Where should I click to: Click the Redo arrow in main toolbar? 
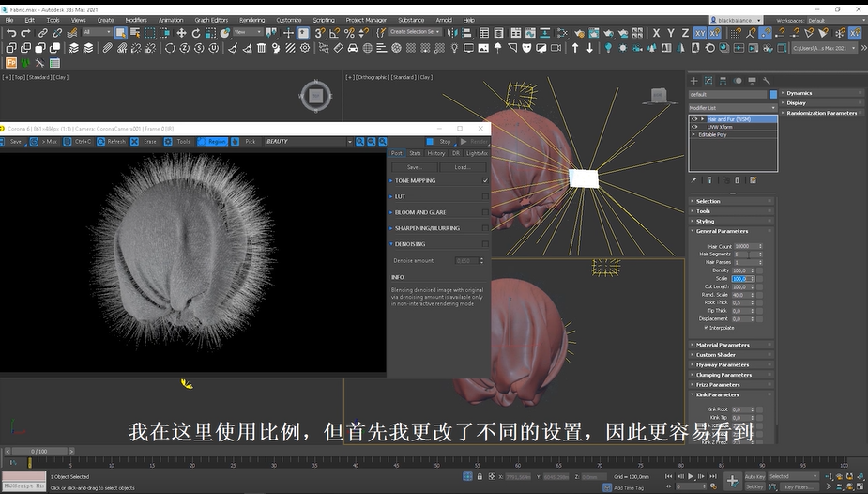25,33
